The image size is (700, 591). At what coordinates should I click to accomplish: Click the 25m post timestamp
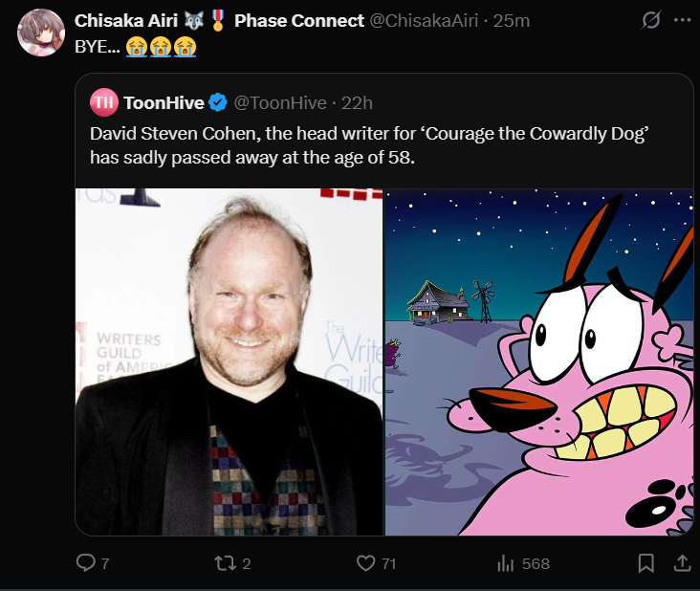tap(511, 20)
